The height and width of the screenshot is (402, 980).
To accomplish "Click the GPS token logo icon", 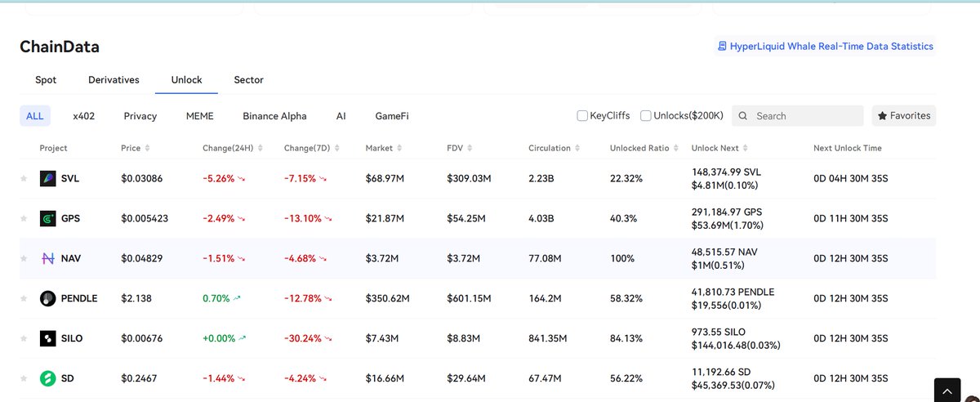I will tap(47, 218).
